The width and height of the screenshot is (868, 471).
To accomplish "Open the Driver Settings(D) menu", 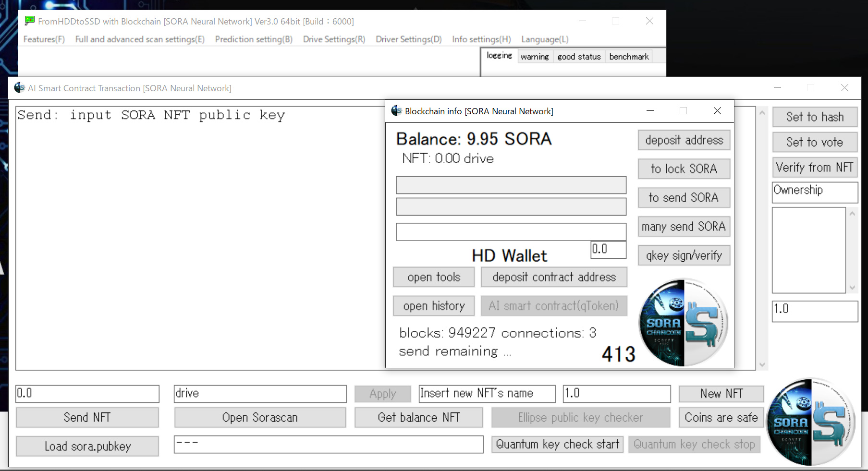I will [409, 39].
